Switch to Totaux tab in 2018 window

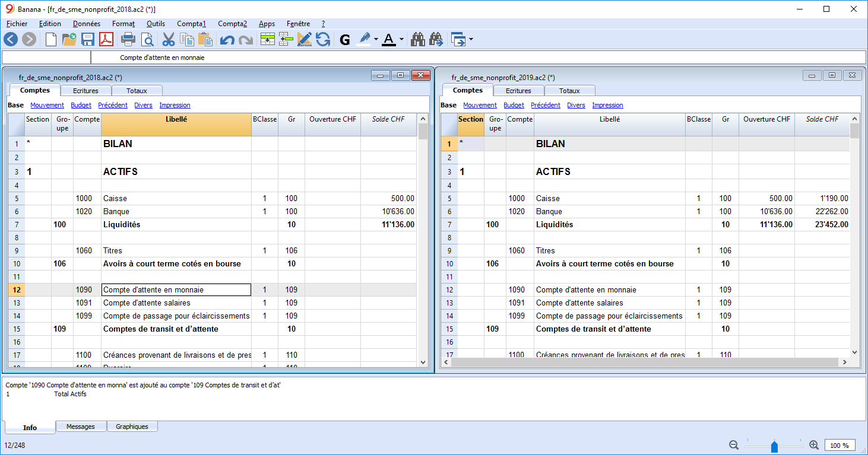click(137, 91)
